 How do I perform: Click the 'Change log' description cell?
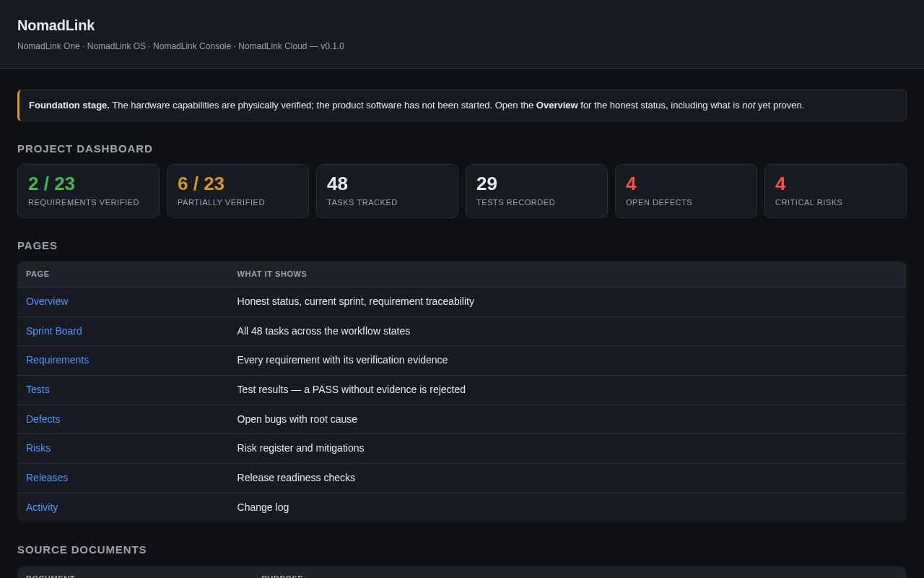tap(263, 507)
